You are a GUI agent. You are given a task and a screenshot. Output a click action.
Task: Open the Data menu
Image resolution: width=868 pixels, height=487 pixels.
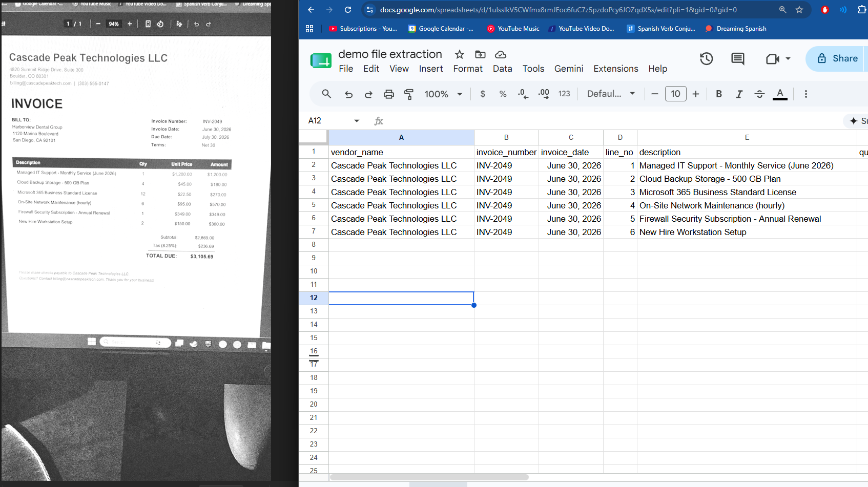coord(503,69)
